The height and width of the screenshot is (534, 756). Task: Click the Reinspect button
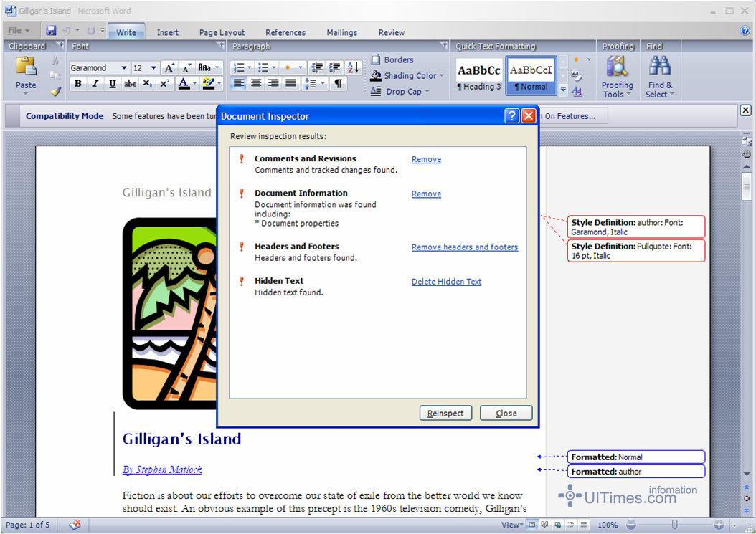coord(445,413)
